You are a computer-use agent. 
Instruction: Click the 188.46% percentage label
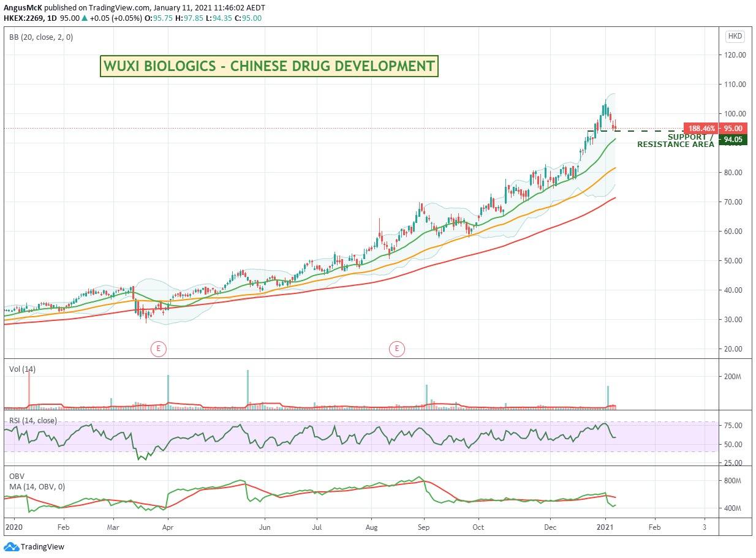(701, 129)
